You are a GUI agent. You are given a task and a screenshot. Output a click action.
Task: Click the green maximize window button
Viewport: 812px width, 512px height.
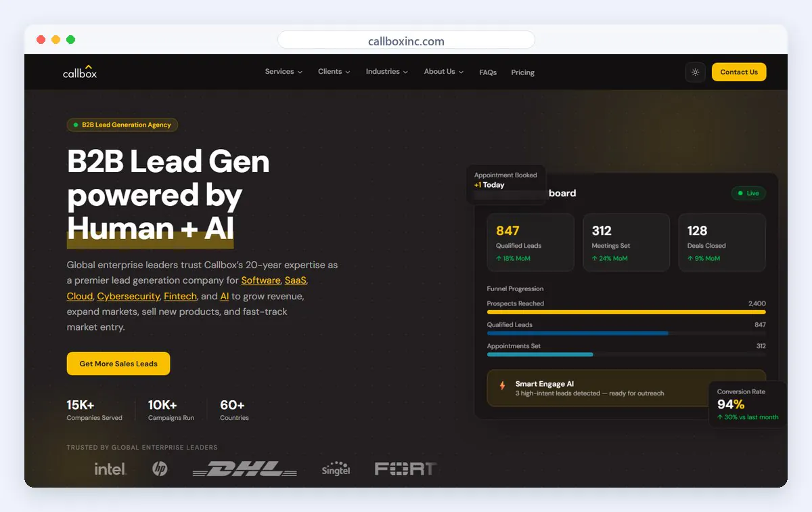pyautogui.click(x=70, y=40)
